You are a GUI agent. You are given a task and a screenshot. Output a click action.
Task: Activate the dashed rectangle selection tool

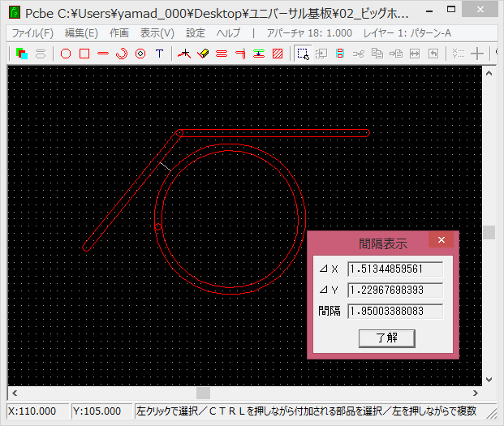(x=303, y=54)
